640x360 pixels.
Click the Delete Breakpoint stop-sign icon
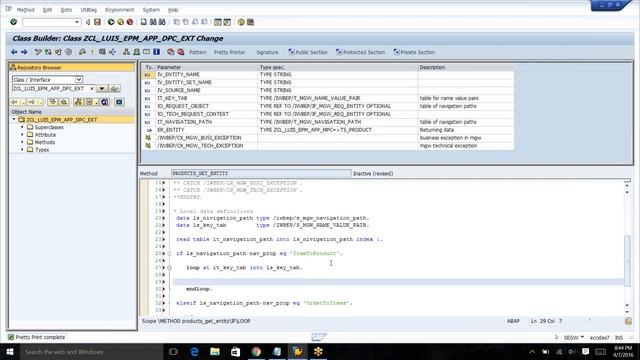pyautogui.click(x=180, y=52)
